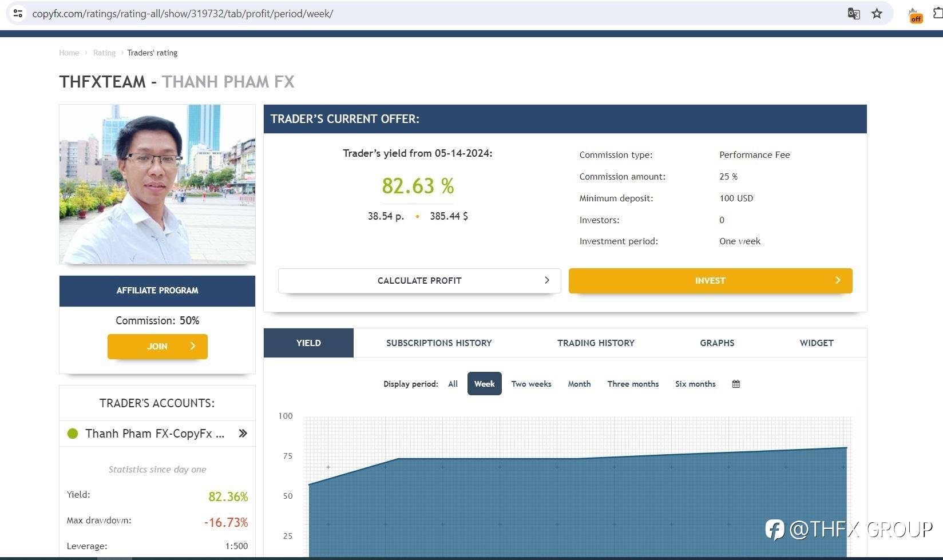
Task: Click the Calculate Profit button
Action: [x=419, y=281]
